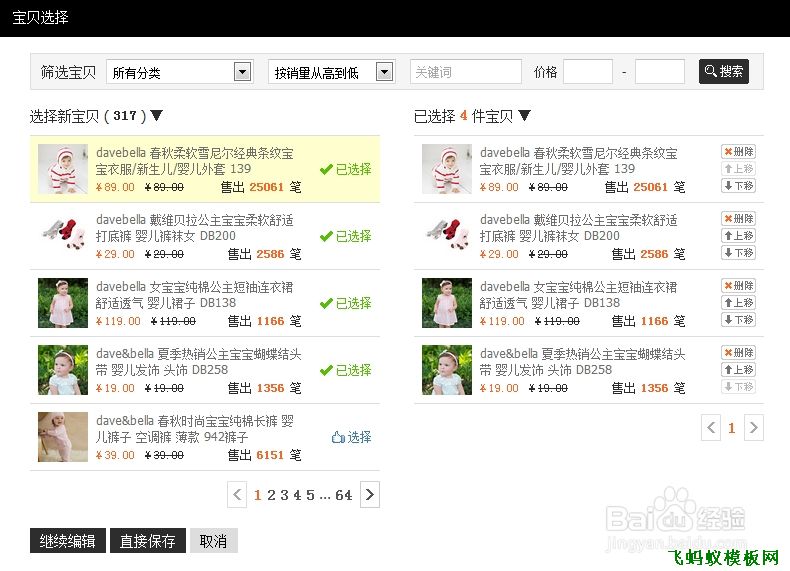The image size is (790, 571).
Task: Open thumbnail of DB258 发饰 in left list
Action: (x=63, y=370)
